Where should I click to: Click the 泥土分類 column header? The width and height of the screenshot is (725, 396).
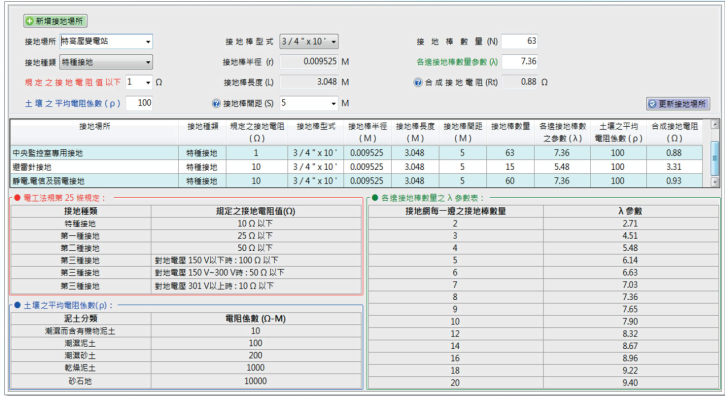point(80,319)
